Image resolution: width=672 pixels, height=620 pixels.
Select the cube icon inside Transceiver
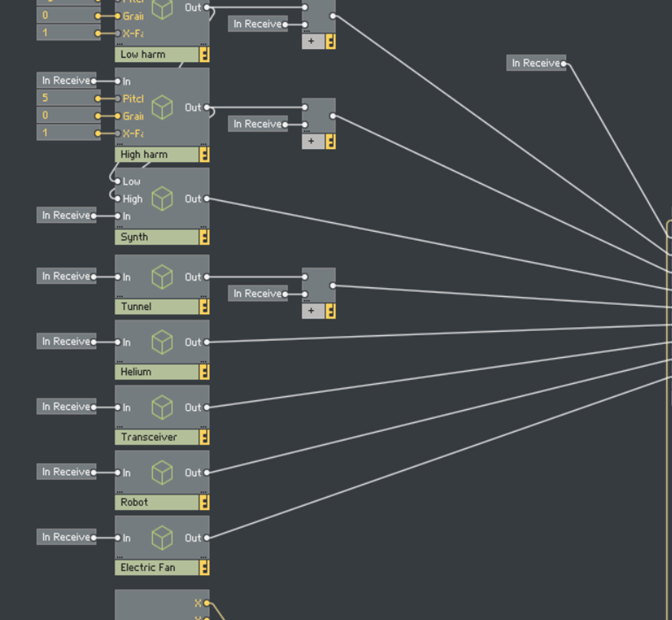click(x=162, y=407)
